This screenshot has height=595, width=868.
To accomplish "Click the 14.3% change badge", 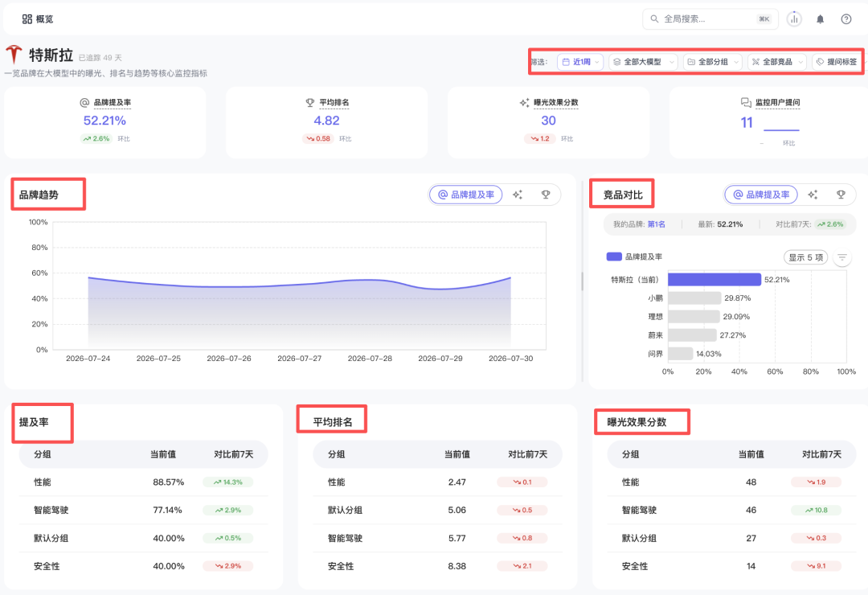I will (228, 482).
